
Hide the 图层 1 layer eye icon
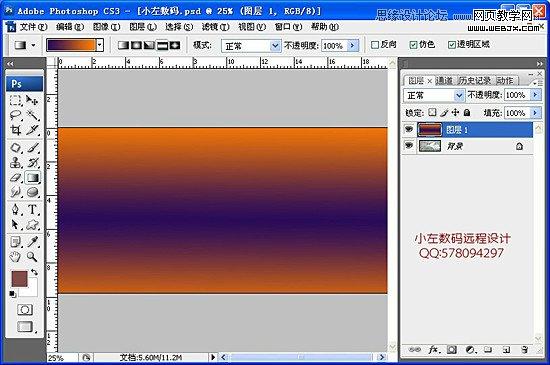408,129
